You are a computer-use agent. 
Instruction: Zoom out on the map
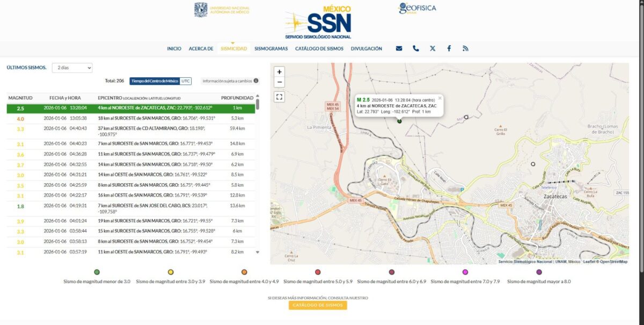[279, 82]
